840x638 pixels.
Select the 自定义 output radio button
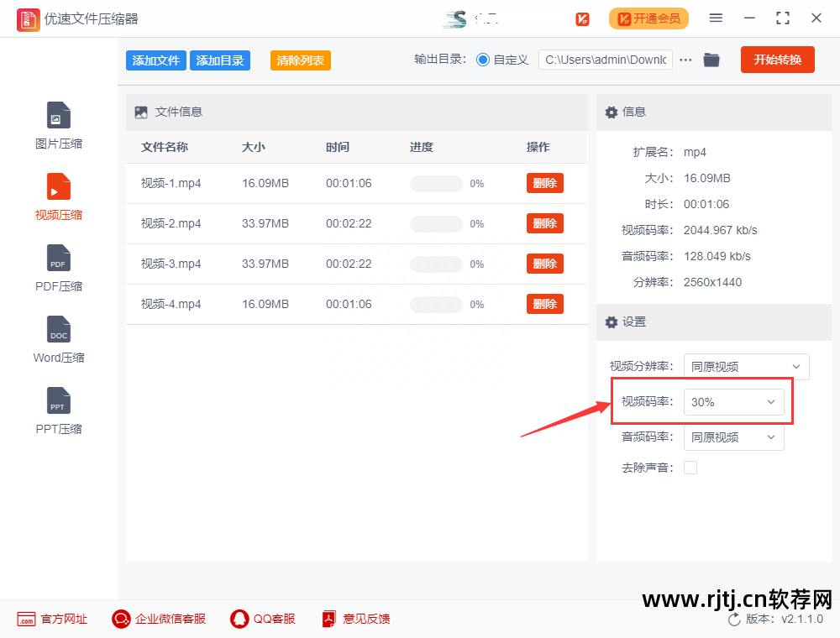click(483, 60)
